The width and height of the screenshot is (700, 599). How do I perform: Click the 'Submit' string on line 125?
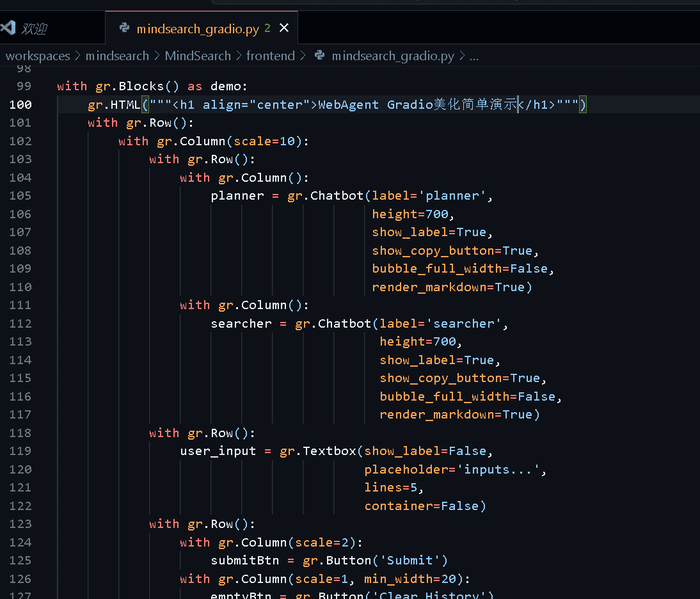tap(410, 560)
